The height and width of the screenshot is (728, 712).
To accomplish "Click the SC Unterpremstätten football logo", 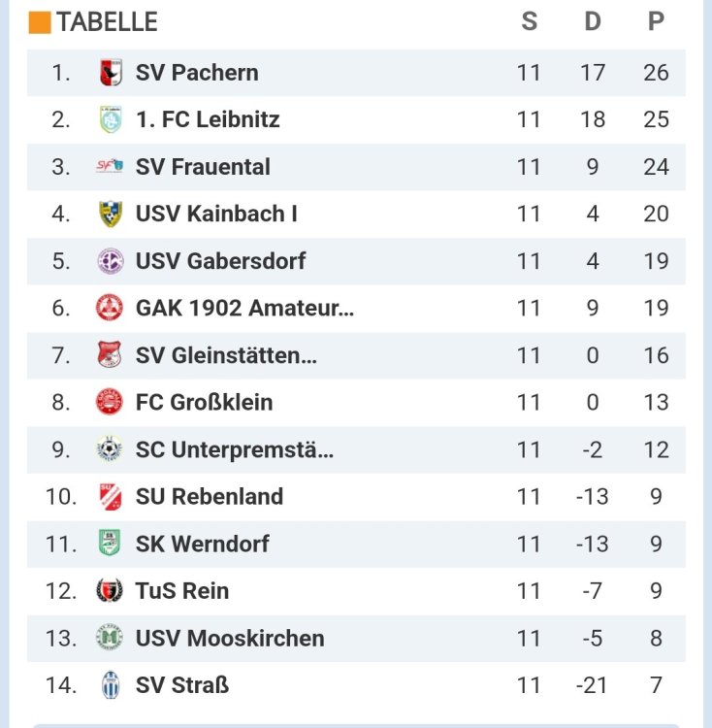I will tap(111, 449).
